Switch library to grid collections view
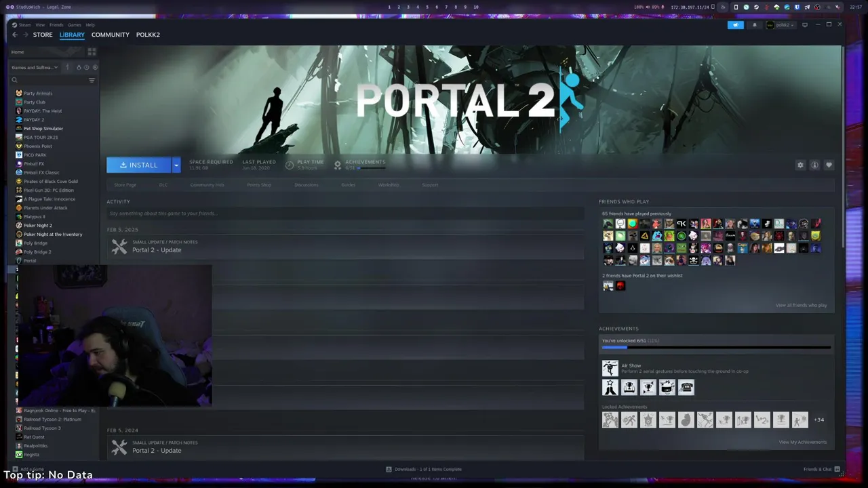868x488 pixels. tap(92, 52)
